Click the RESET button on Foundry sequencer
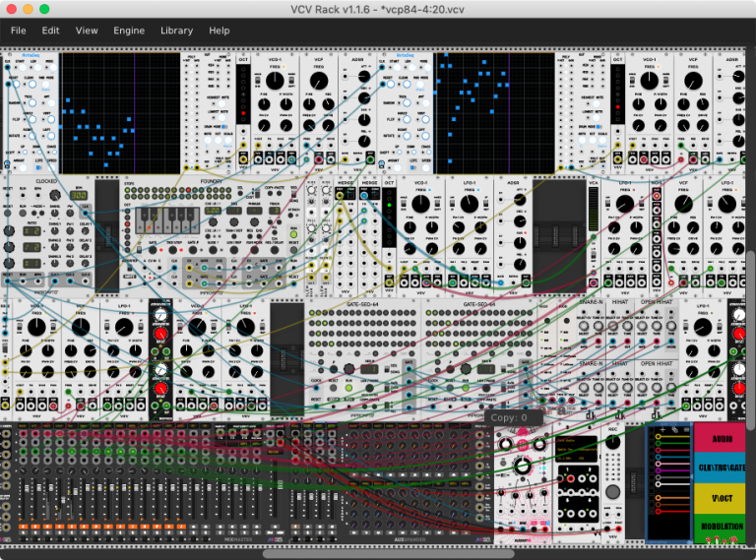The image size is (756, 560). (x=293, y=251)
